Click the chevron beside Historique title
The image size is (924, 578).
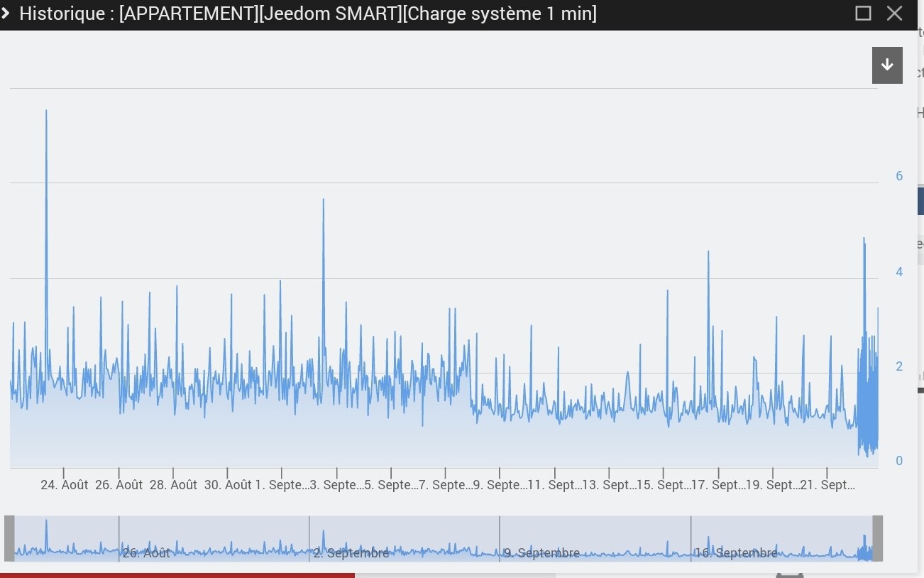click(x=6, y=13)
